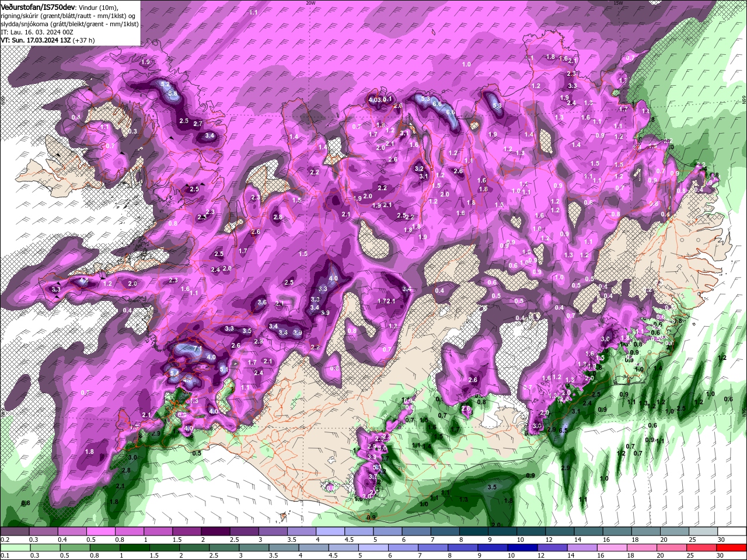The width and height of the screenshot is (747, 560).
Task: Click the '5.1' snowfall value on the map
Action: pos(224,369)
